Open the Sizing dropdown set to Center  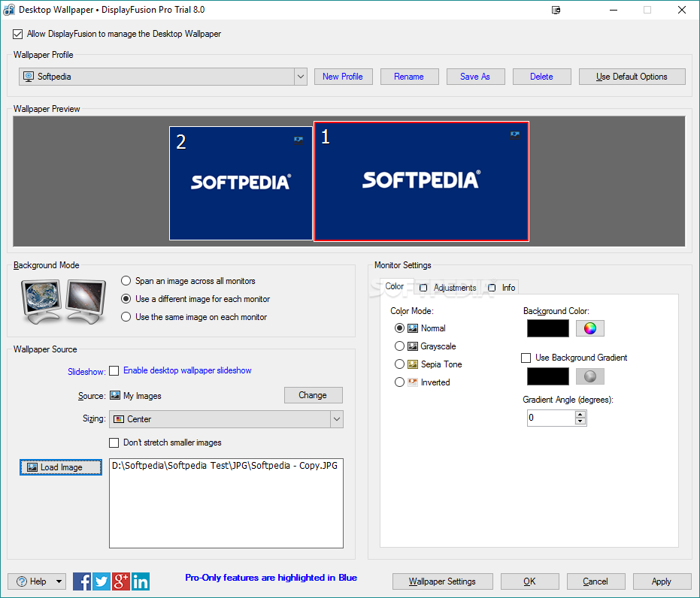[x=337, y=419]
